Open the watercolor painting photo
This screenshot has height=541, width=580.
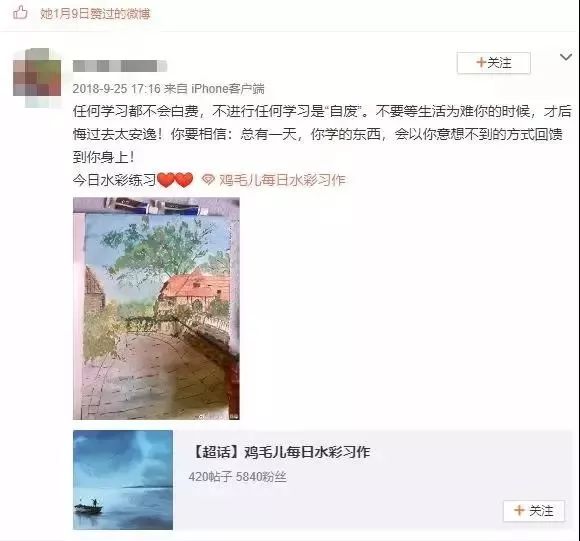pyautogui.click(x=156, y=308)
